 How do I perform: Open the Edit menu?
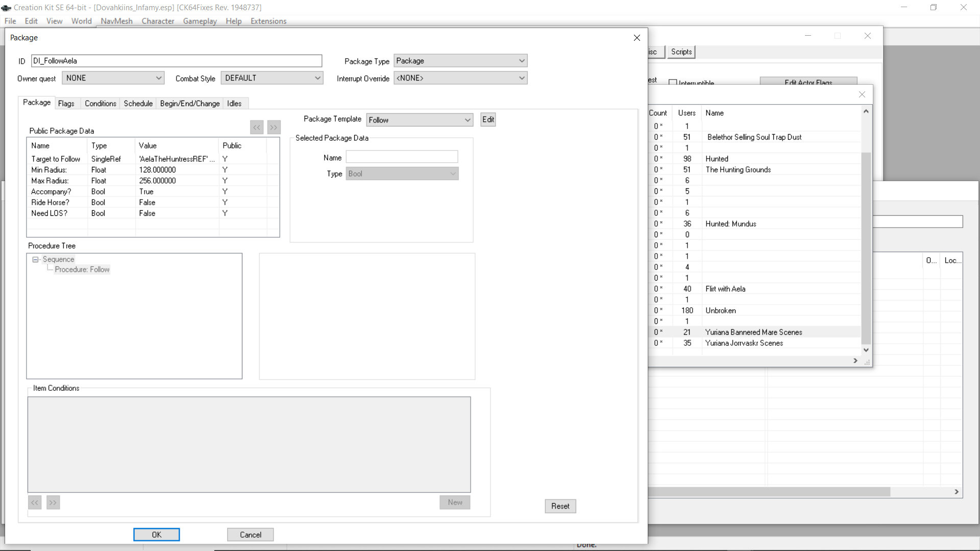pyautogui.click(x=31, y=21)
